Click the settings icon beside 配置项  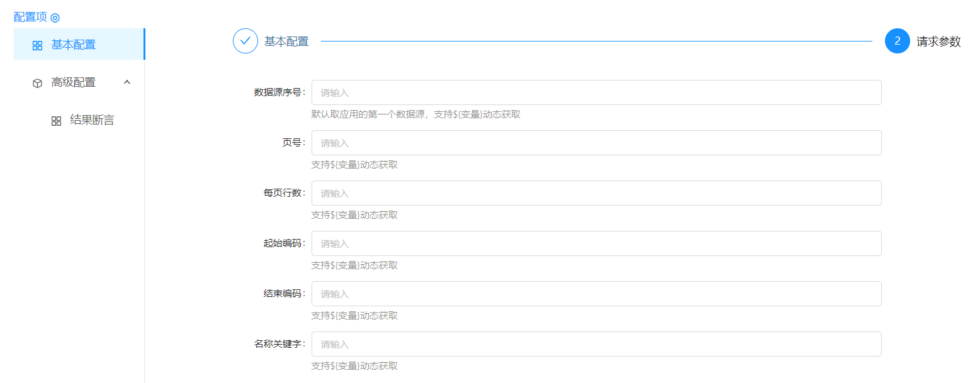click(x=55, y=18)
